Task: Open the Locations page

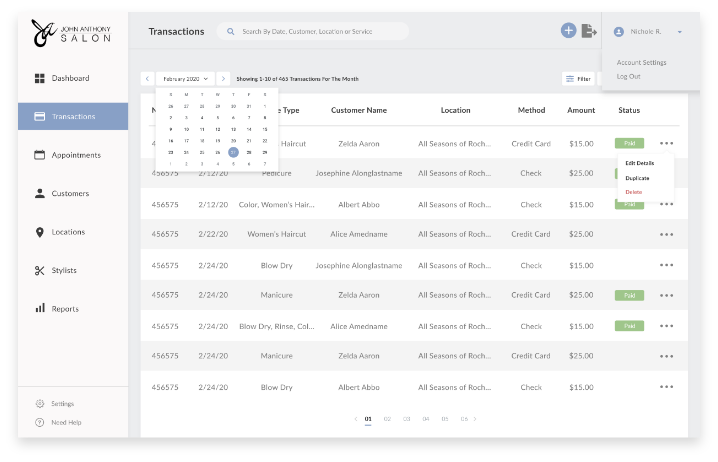Action: [x=69, y=232]
